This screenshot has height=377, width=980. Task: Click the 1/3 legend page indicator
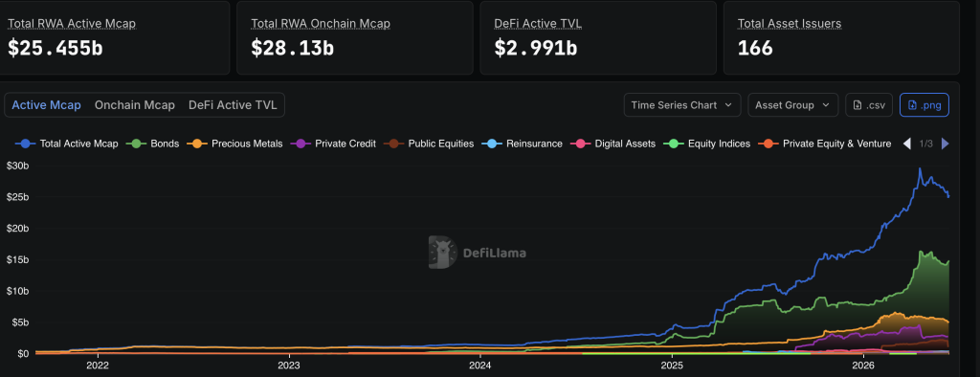click(x=926, y=144)
